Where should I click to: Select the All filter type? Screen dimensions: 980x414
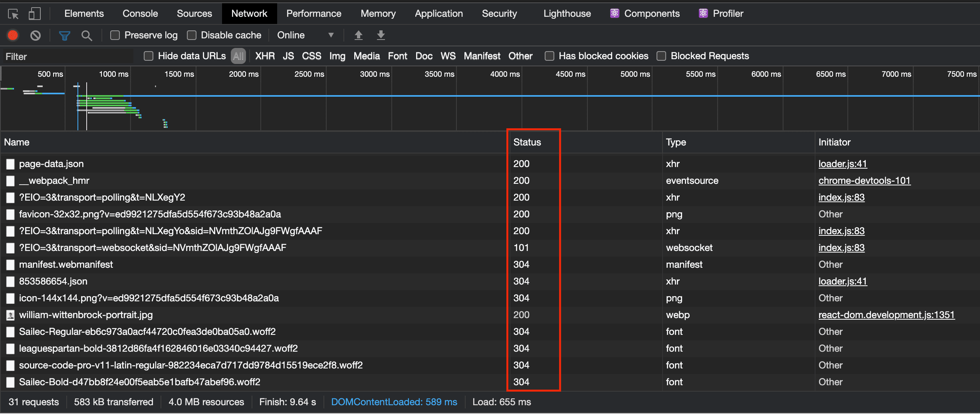click(x=238, y=56)
